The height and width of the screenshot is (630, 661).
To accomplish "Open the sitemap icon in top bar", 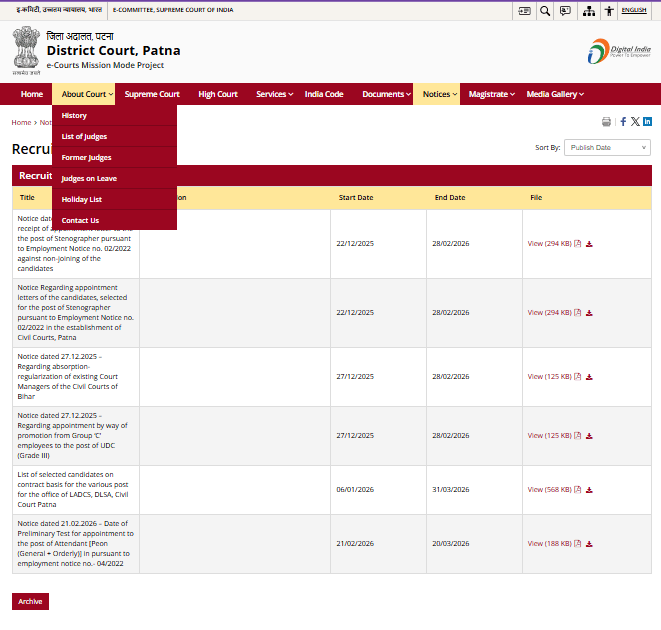I will pos(588,10).
